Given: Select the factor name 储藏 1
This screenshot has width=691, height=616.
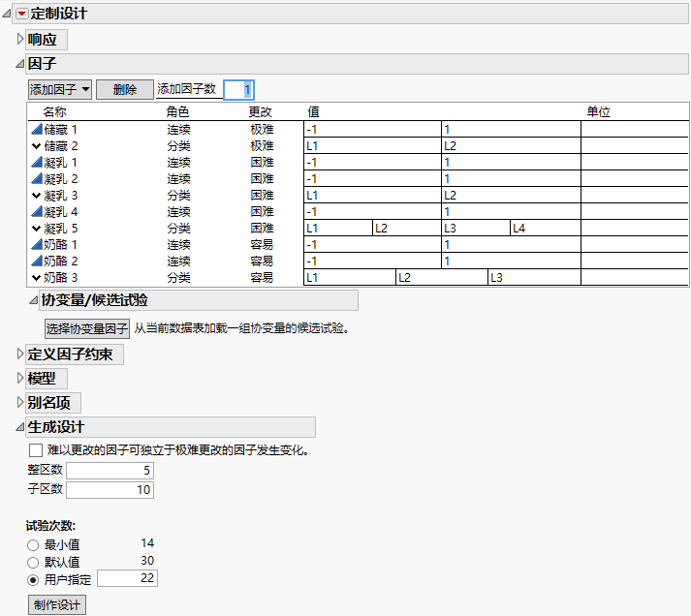Looking at the screenshot, I should pyautogui.click(x=60, y=130).
